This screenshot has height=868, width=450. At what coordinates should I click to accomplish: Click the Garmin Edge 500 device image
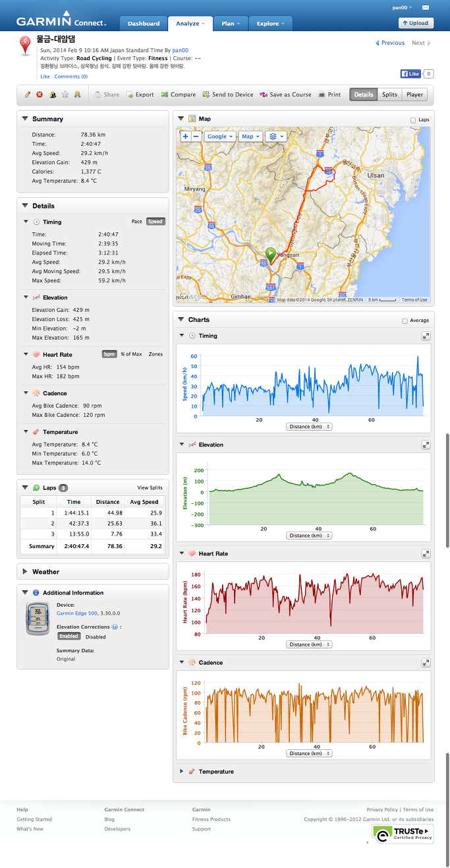(x=37, y=618)
